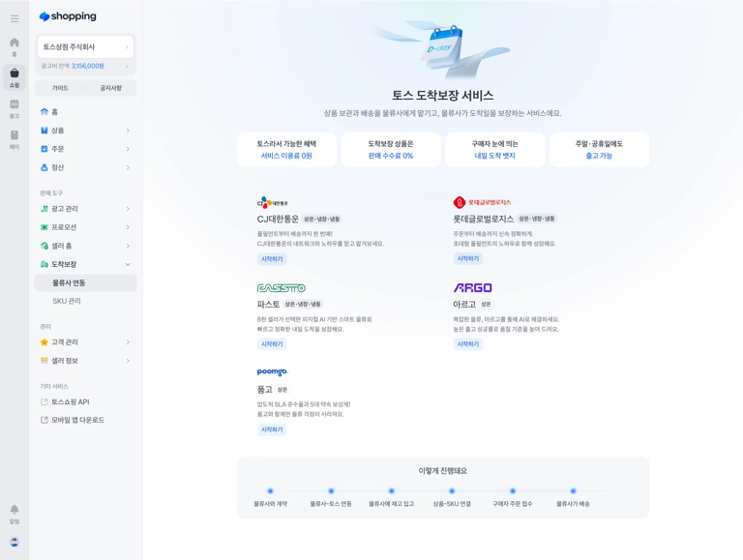Click the poomgo logo
The height and width of the screenshot is (560, 743).
273,372
